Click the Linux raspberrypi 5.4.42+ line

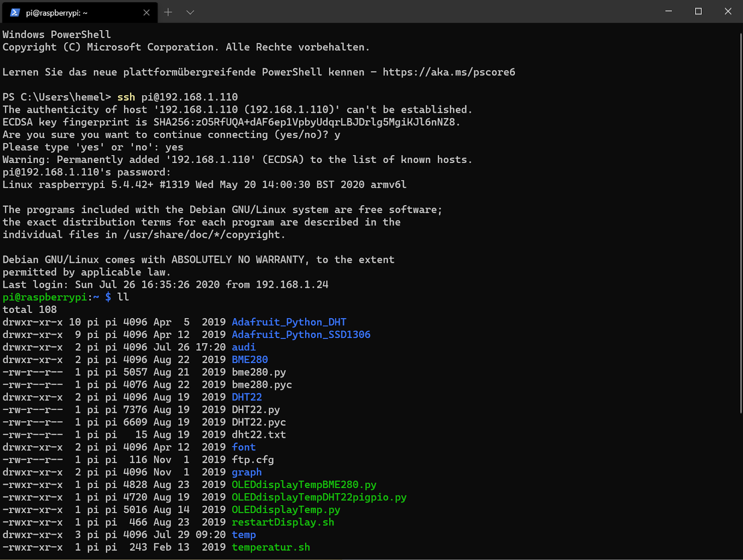point(204,185)
